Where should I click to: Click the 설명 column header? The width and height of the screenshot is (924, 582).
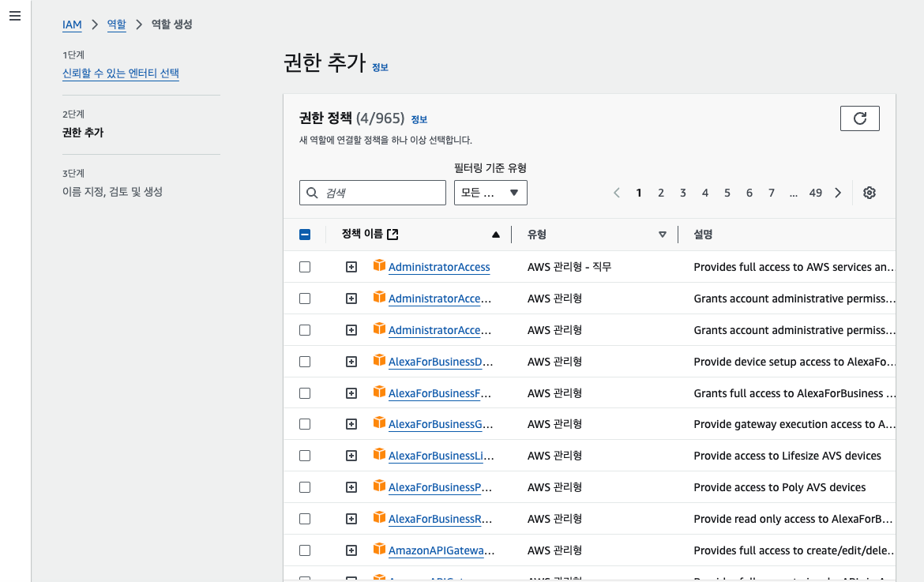(703, 235)
